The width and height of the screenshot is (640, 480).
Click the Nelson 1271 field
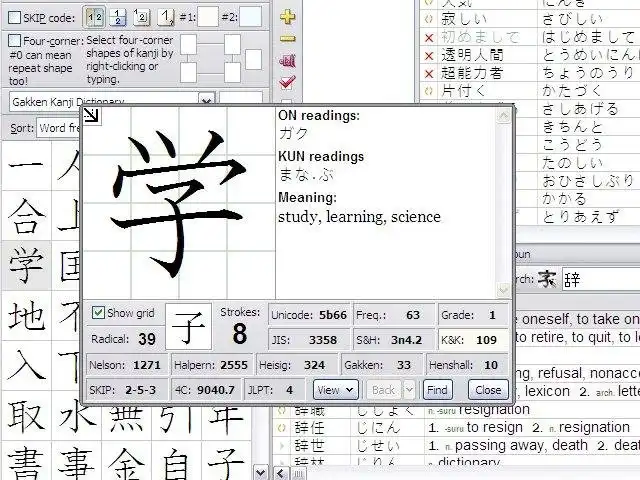click(127, 364)
